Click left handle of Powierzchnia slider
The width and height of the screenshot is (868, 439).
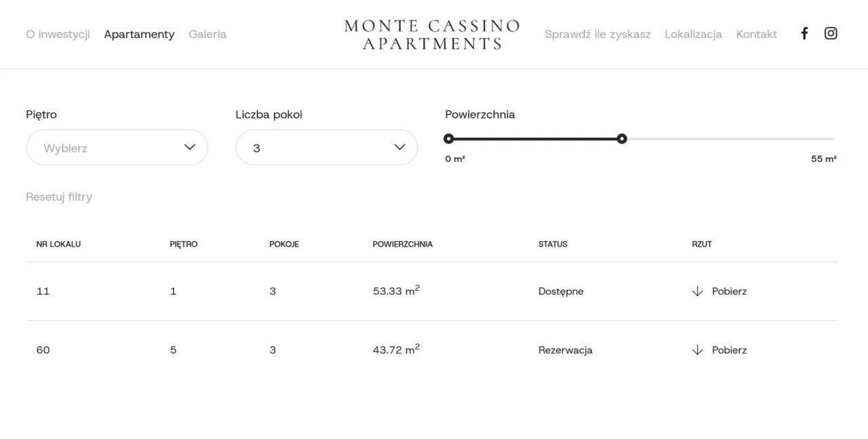tap(448, 139)
